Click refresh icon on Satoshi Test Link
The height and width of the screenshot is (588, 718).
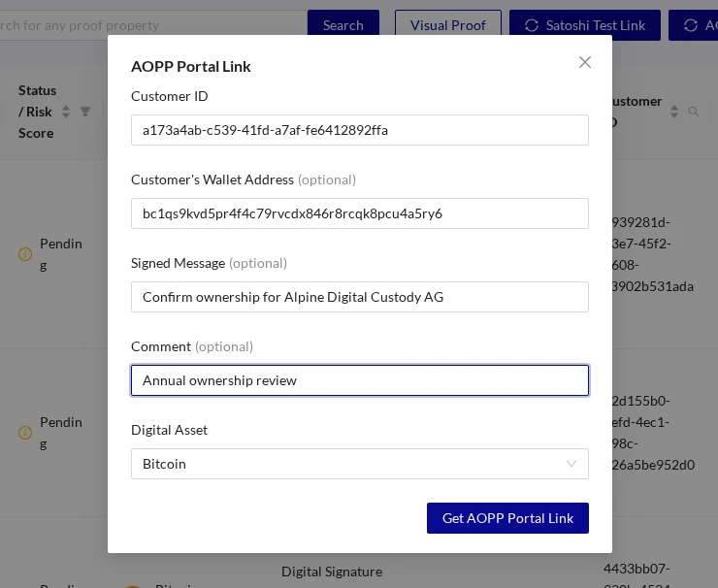(x=531, y=25)
